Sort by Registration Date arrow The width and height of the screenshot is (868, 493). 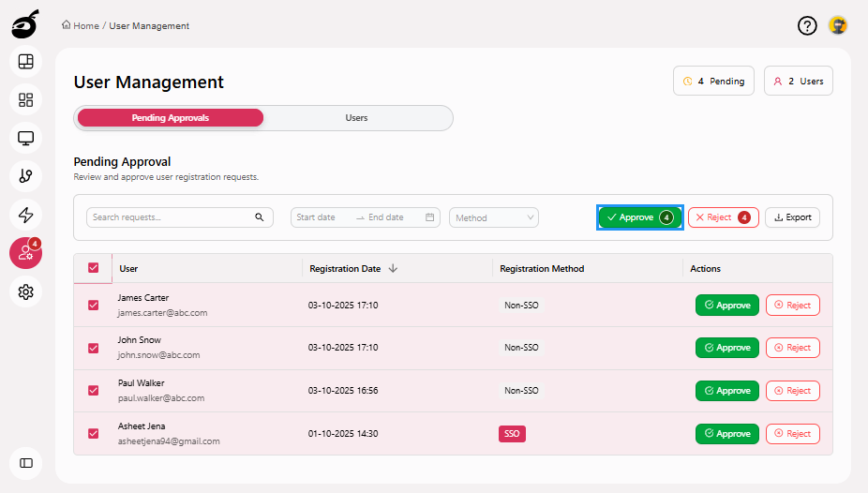coord(393,268)
